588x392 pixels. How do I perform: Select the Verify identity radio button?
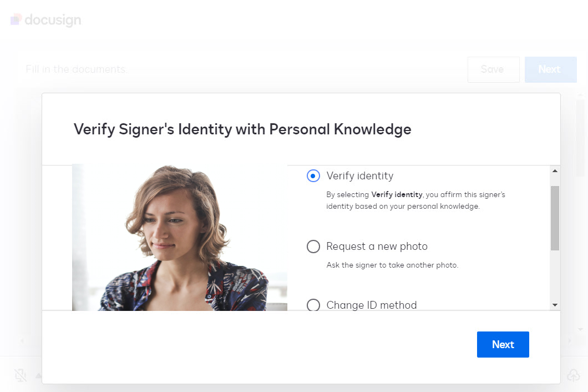click(x=313, y=176)
